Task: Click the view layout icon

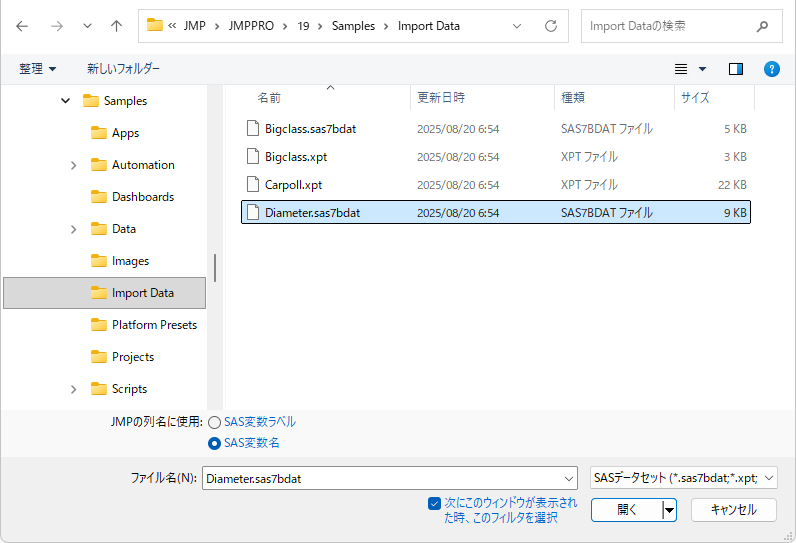Action: (x=681, y=69)
